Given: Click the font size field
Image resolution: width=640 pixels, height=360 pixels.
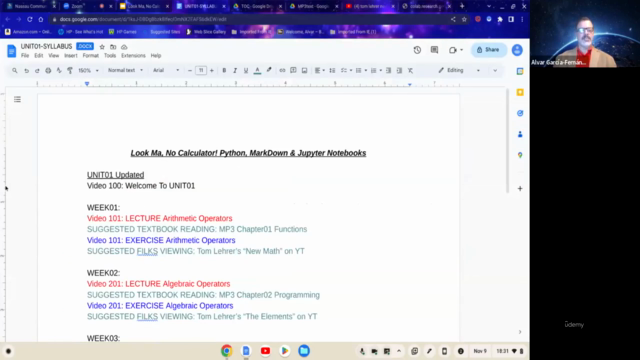Looking at the screenshot, I should (x=201, y=71).
